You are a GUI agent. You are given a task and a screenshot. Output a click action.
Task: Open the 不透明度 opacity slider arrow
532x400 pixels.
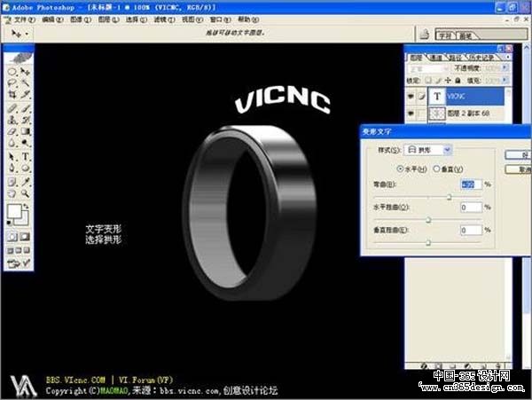(x=505, y=68)
